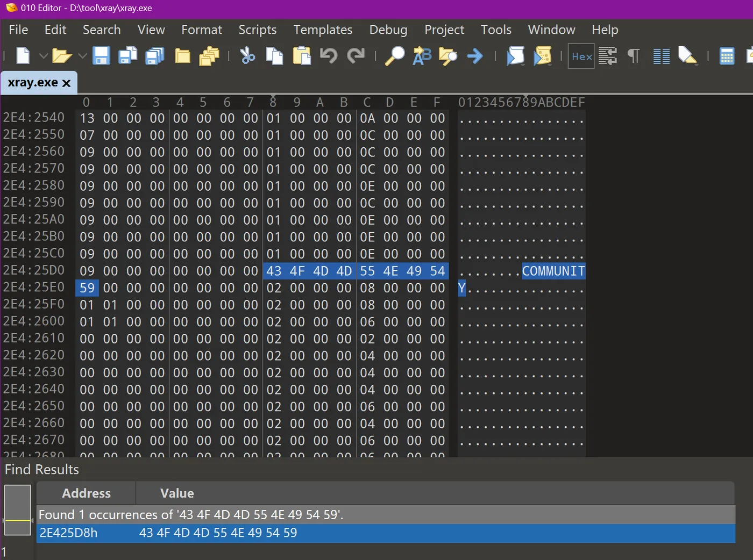Click byte 0A in row 2E4:2540

tap(367, 118)
